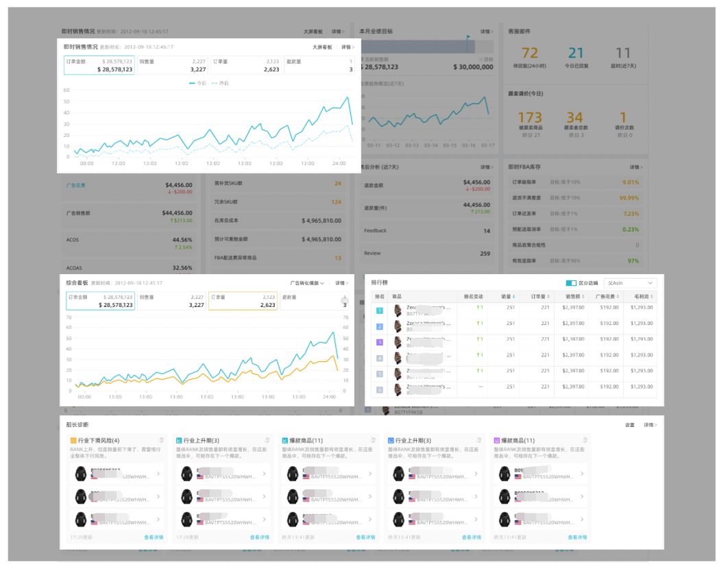Click the second 行业上升期 card's blue icon
The image size is (728, 575).
(391, 441)
